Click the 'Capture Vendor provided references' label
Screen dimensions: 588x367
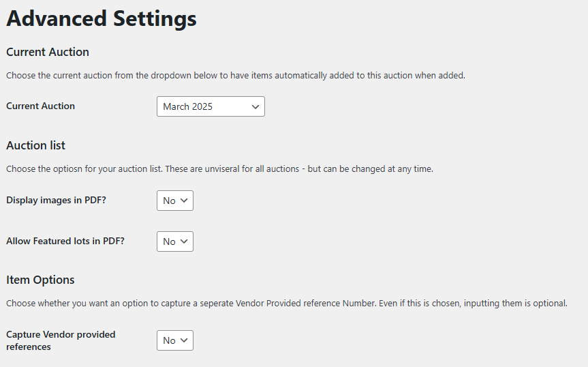point(60,340)
